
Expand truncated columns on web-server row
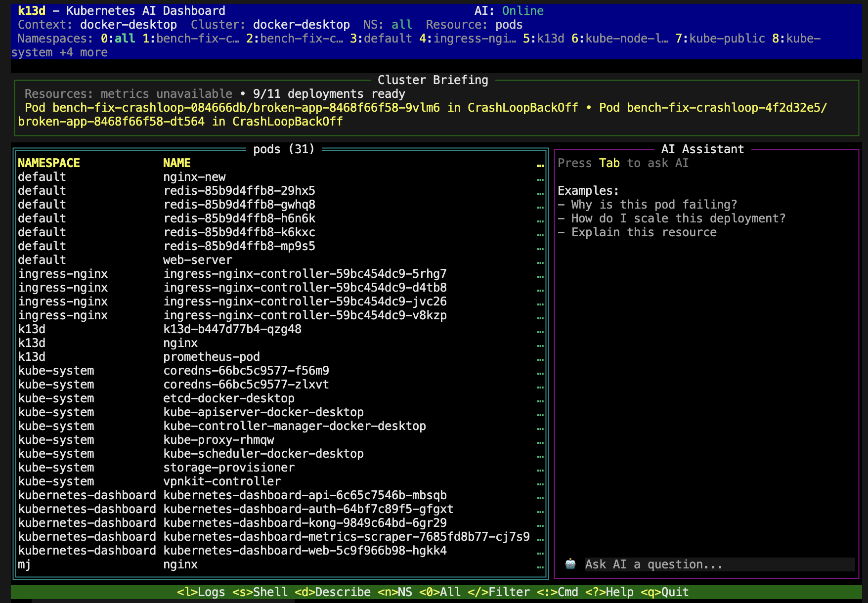point(540,260)
